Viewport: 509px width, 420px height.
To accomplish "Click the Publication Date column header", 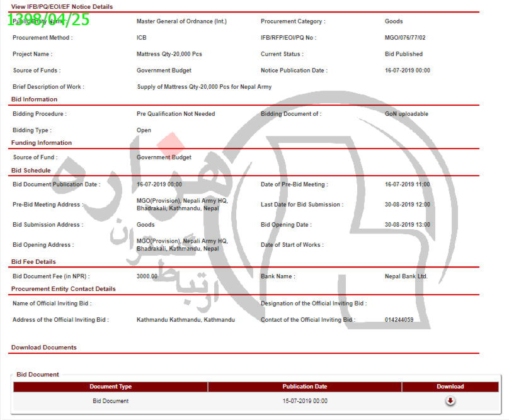I will click(305, 387).
